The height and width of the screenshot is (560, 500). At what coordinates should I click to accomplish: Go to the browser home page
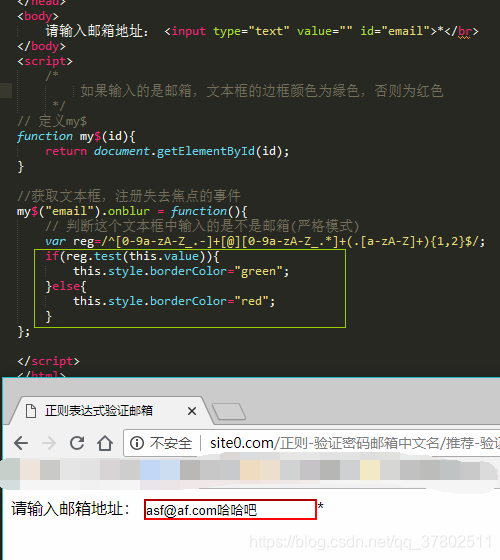pos(105,443)
